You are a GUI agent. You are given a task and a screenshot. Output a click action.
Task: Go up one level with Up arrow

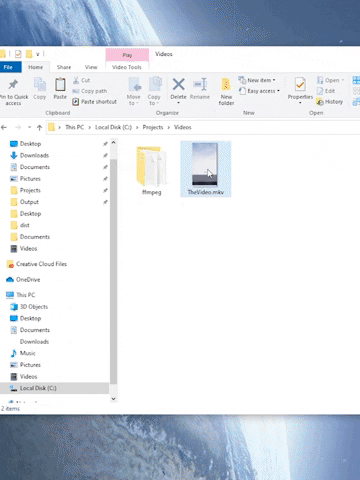pos(39,127)
